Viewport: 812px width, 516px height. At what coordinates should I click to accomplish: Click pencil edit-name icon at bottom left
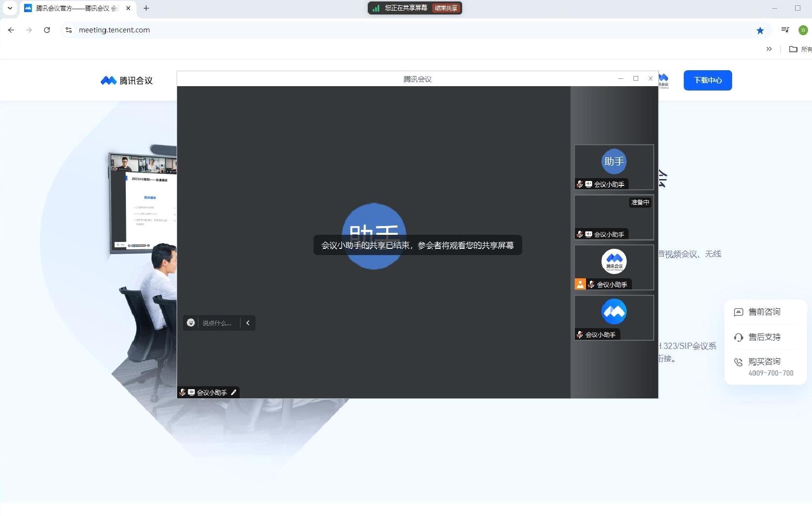233,393
